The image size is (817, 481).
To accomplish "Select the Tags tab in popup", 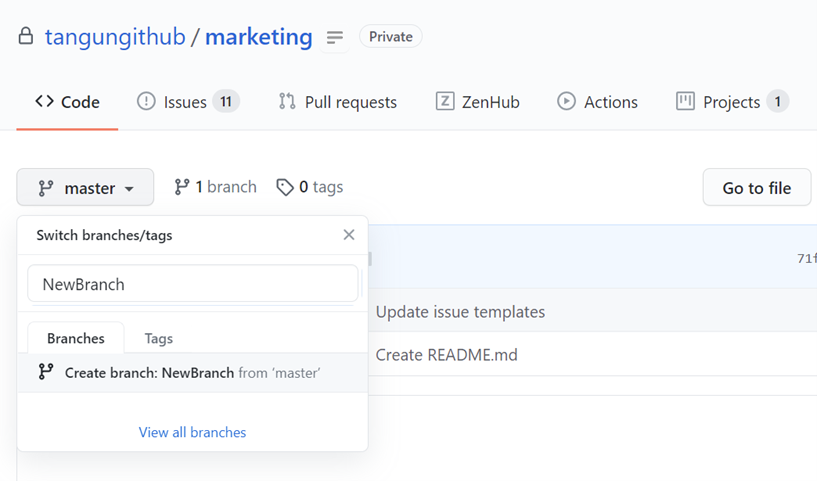I will [x=158, y=338].
